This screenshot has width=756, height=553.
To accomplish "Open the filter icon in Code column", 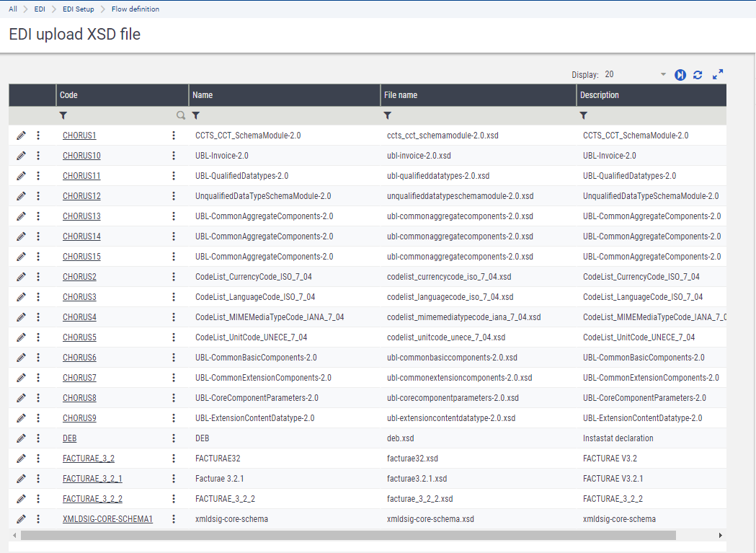I will pyautogui.click(x=63, y=115).
